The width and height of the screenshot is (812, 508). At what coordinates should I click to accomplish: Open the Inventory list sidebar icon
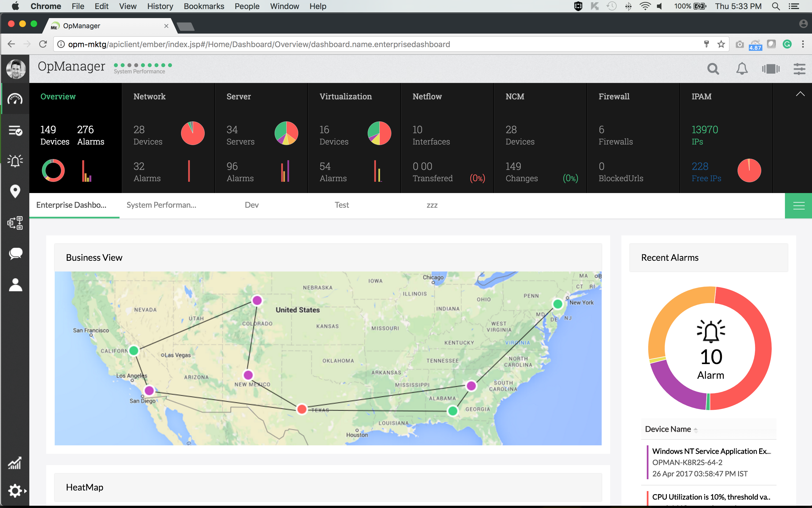pyautogui.click(x=15, y=130)
